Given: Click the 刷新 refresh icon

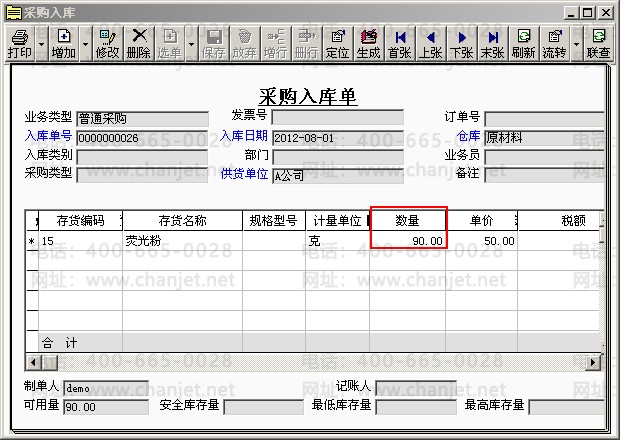Looking at the screenshot, I should (524, 44).
